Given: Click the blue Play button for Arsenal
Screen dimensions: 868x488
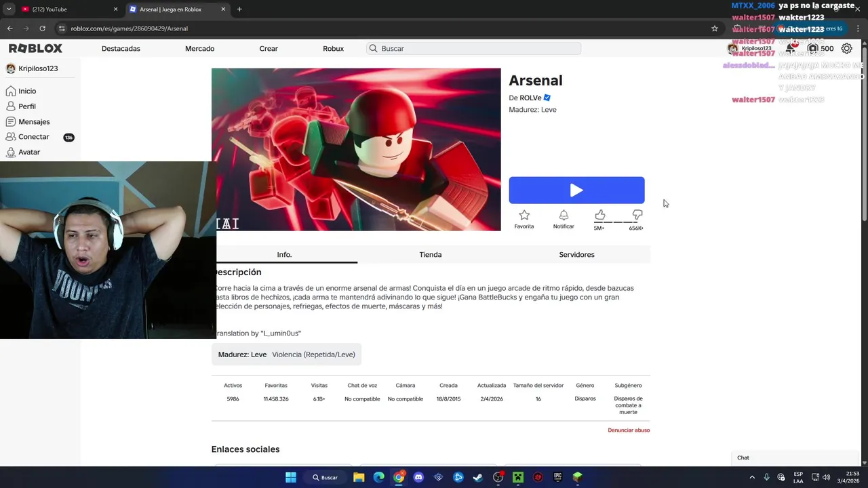Looking at the screenshot, I should [x=576, y=190].
